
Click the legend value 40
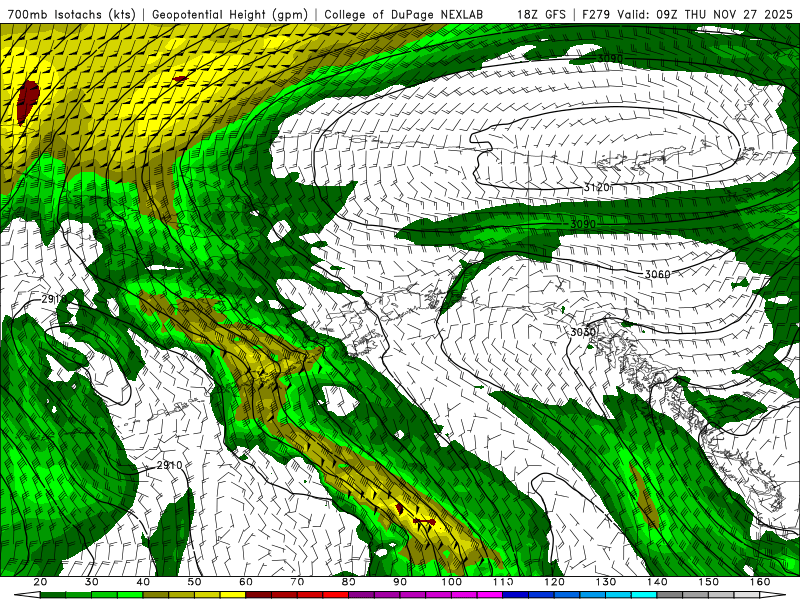click(143, 582)
